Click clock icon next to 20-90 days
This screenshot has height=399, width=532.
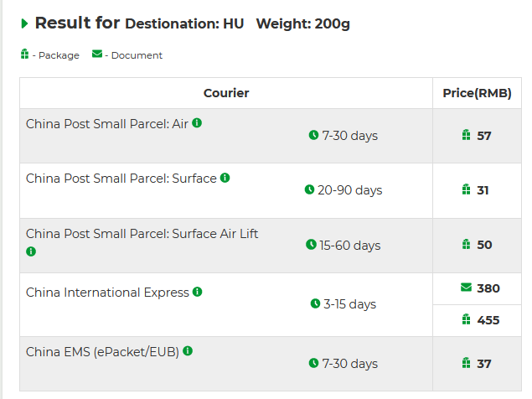point(309,189)
